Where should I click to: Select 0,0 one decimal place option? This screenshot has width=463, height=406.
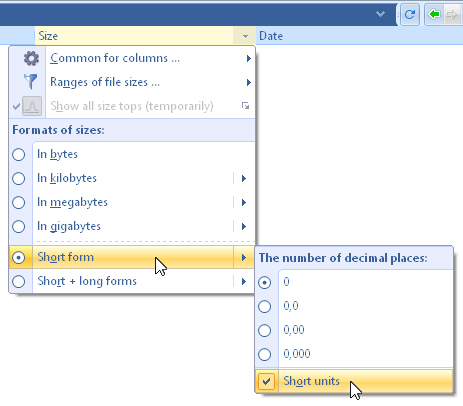click(265, 306)
